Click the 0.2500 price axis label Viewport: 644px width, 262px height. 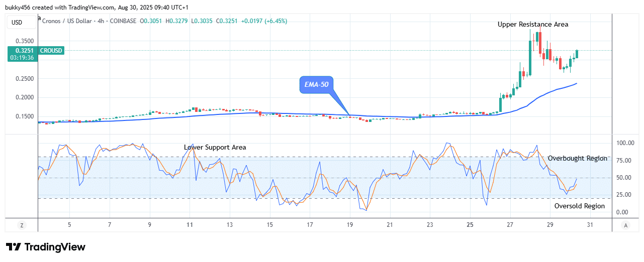coord(25,79)
